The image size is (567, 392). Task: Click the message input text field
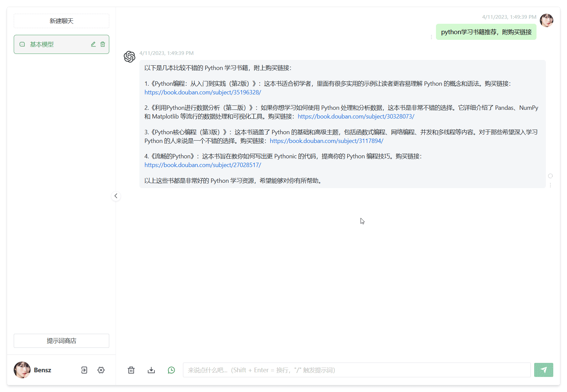357,370
